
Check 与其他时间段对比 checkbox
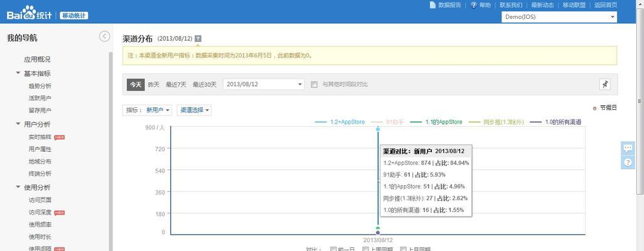pyautogui.click(x=314, y=85)
